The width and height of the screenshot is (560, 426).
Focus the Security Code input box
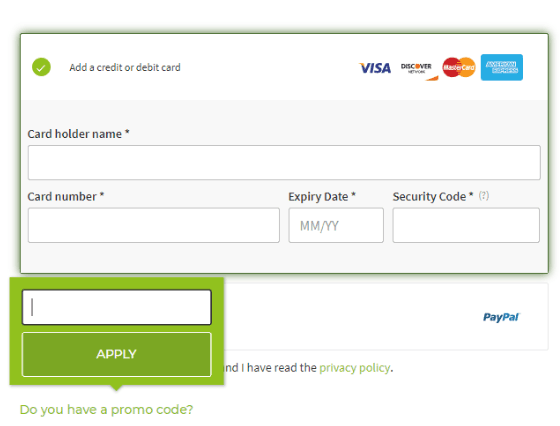tap(466, 225)
